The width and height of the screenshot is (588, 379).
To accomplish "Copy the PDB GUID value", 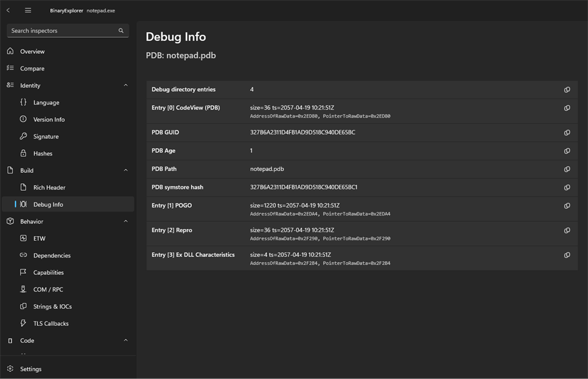I will [567, 133].
